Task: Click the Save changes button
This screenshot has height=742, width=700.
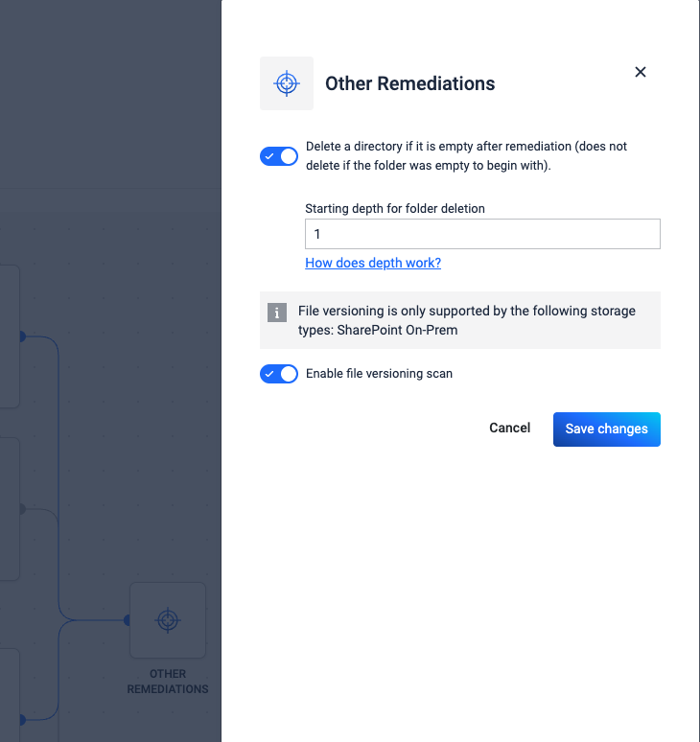Action: point(606,429)
